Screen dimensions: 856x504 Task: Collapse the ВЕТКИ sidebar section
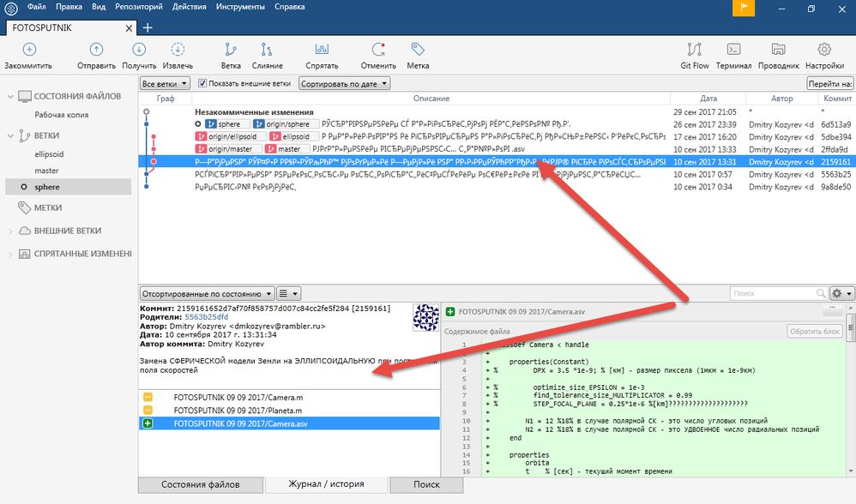tap(9, 135)
